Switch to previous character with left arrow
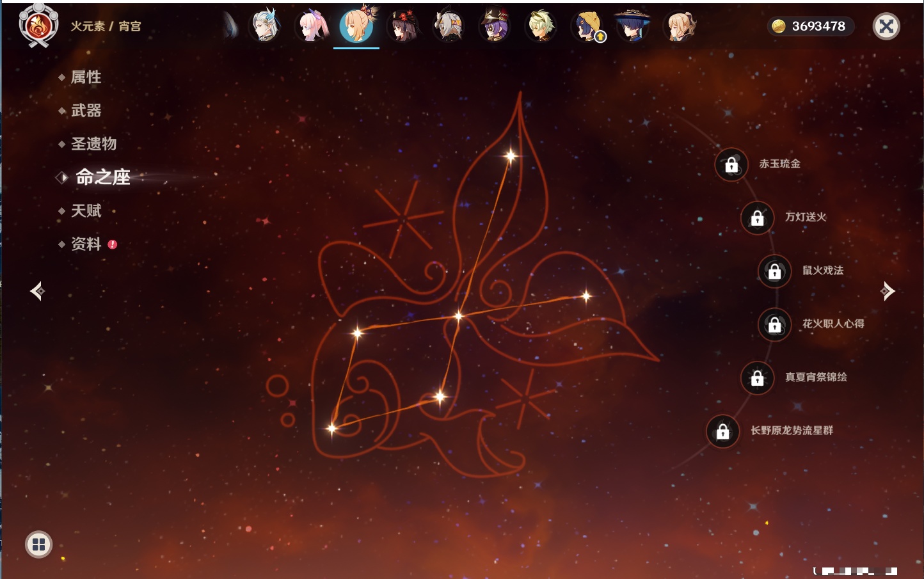This screenshot has width=924, height=579. pos(37,291)
